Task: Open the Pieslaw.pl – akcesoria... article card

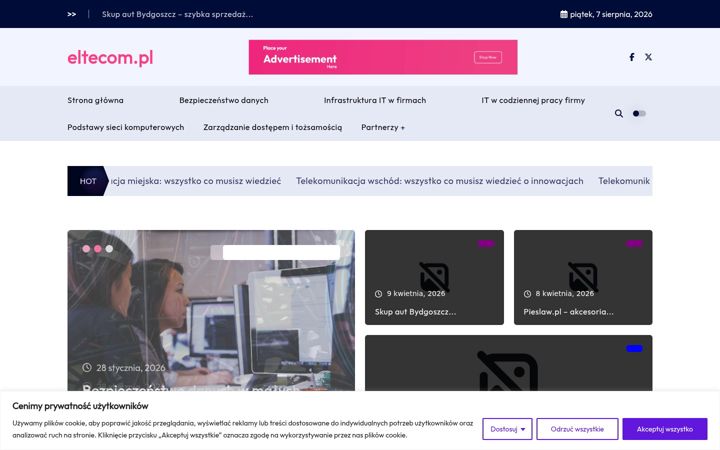Action: pos(583,277)
